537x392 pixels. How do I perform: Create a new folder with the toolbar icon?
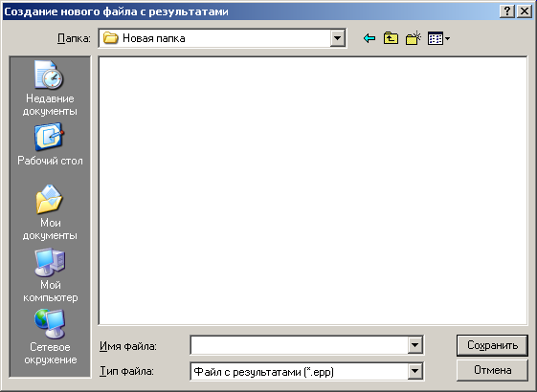point(413,38)
